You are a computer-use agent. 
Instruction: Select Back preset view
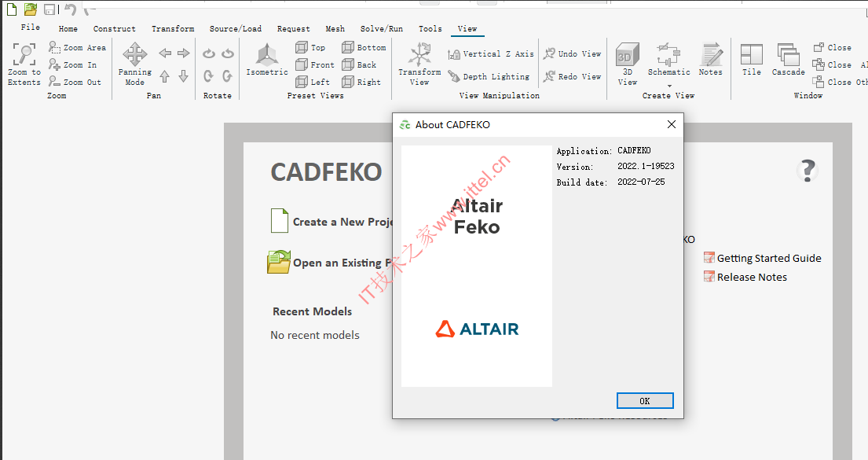tap(359, 64)
